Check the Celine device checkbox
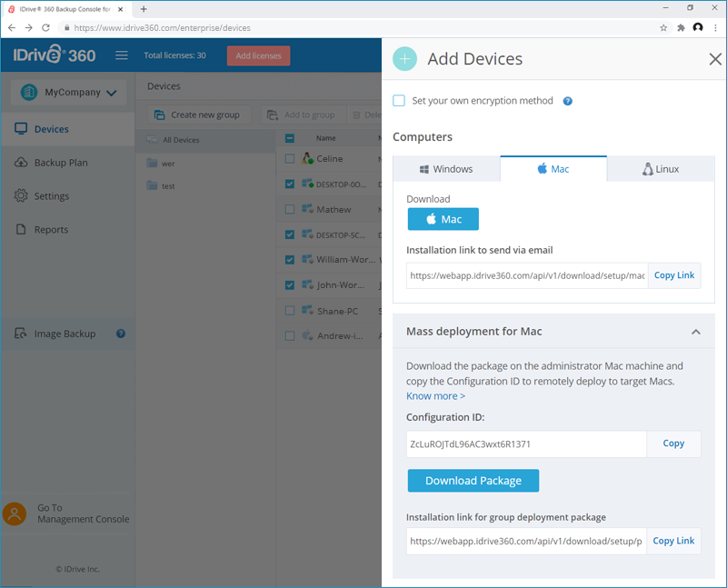 pyautogui.click(x=290, y=159)
